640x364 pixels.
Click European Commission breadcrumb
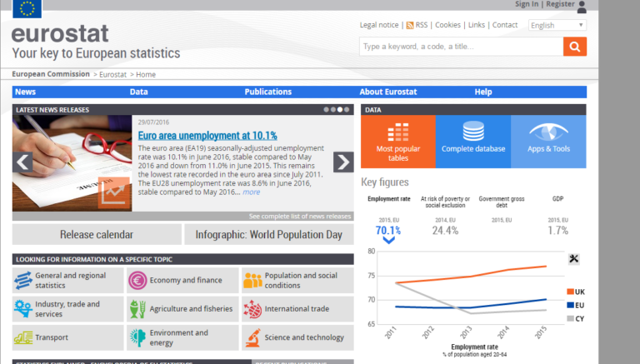51,74
